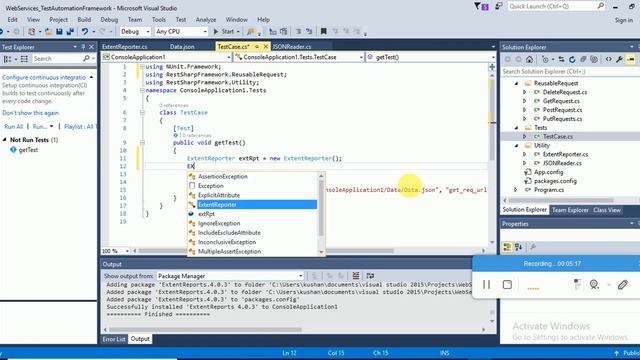Switch to the Team Explorer tab
This screenshot has height=360, width=640.
pyautogui.click(x=570, y=210)
